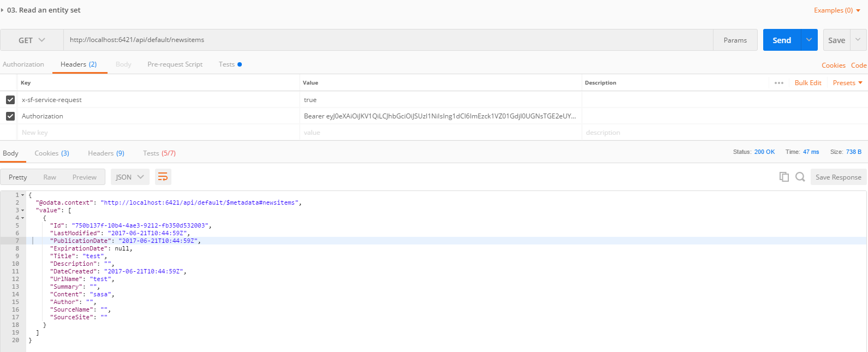Screen dimensions: 868x352
Task: Click the Bulk Edit link
Action: [808, 83]
